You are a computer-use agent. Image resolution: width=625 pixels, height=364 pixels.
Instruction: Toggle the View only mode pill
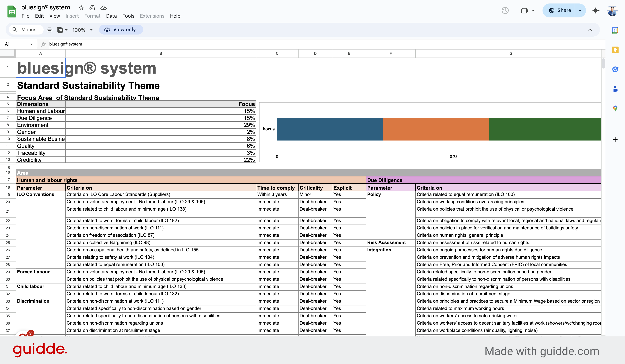(x=121, y=29)
